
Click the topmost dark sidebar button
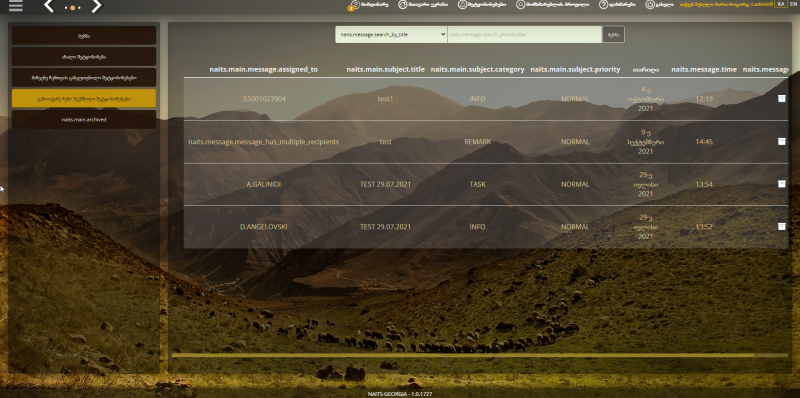[84, 36]
